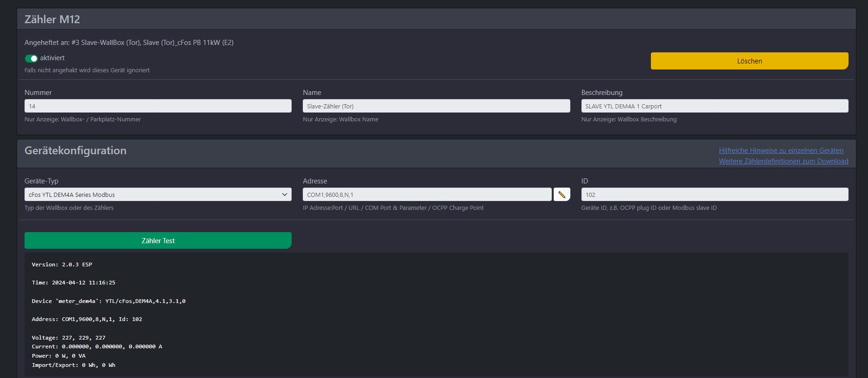The width and height of the screenshot is (868, 378).
Task: Click the 'Time: 2024-04-12 11:16:25' line
Action: [74, 283]
